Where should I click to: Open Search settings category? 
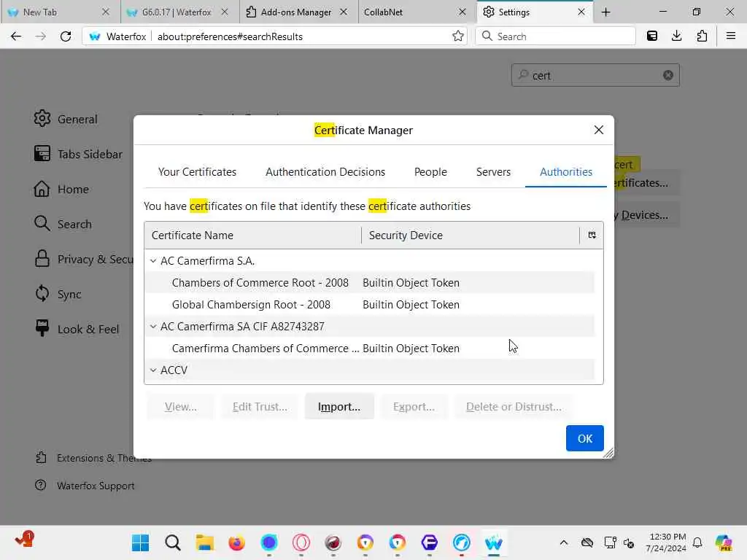[x=63, y=224]
